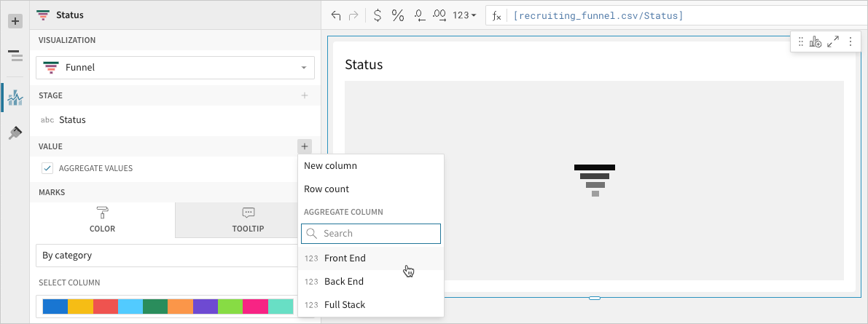Open the chart's three-dot more menu
This screenshot has height=324, width=868.
850,42
